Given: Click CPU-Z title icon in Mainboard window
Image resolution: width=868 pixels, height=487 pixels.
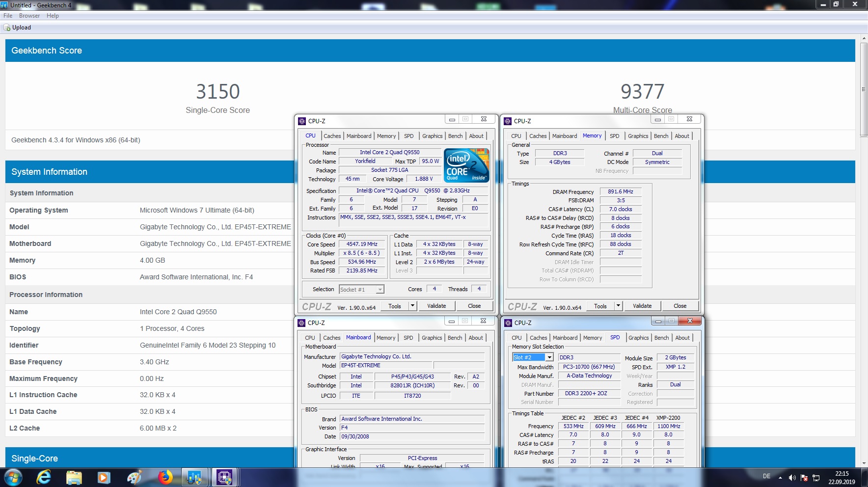Looking at the screenshot, I should pos(301,323).
